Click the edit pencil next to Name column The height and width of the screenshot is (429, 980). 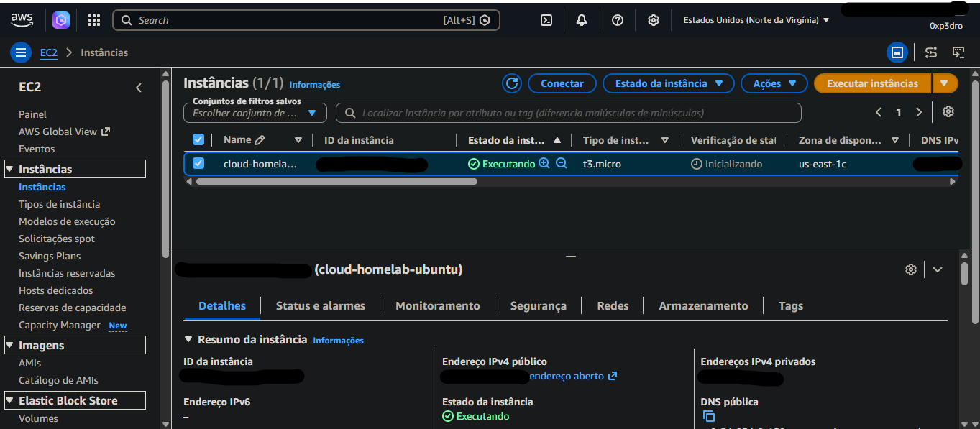pyautogui.click(x=260, y=140)
